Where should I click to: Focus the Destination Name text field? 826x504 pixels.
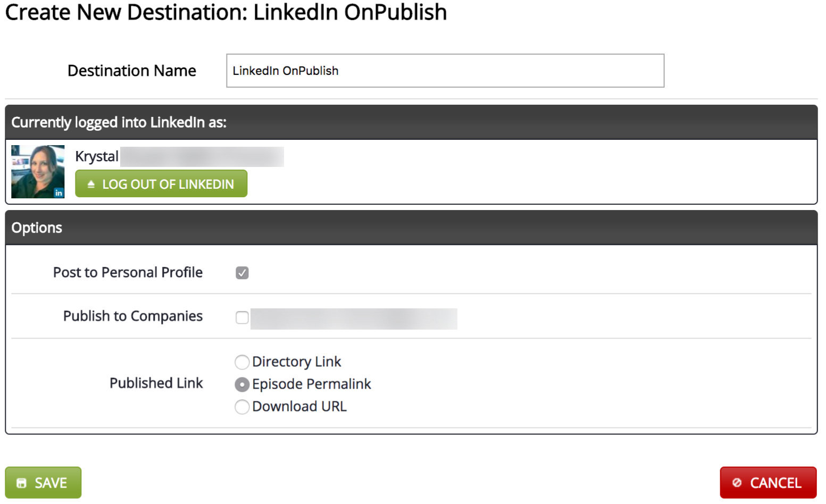445,71
